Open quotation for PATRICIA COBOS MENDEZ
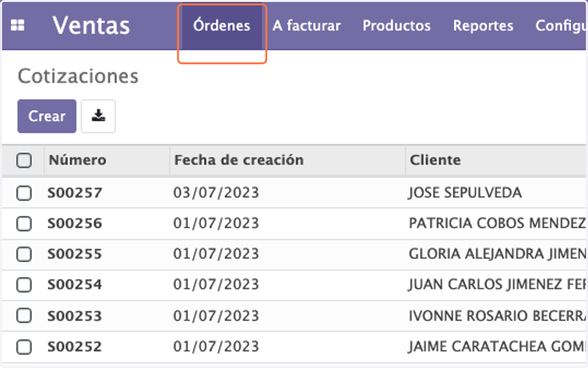This screenshot has width=588, height=368. pos(295,224)
